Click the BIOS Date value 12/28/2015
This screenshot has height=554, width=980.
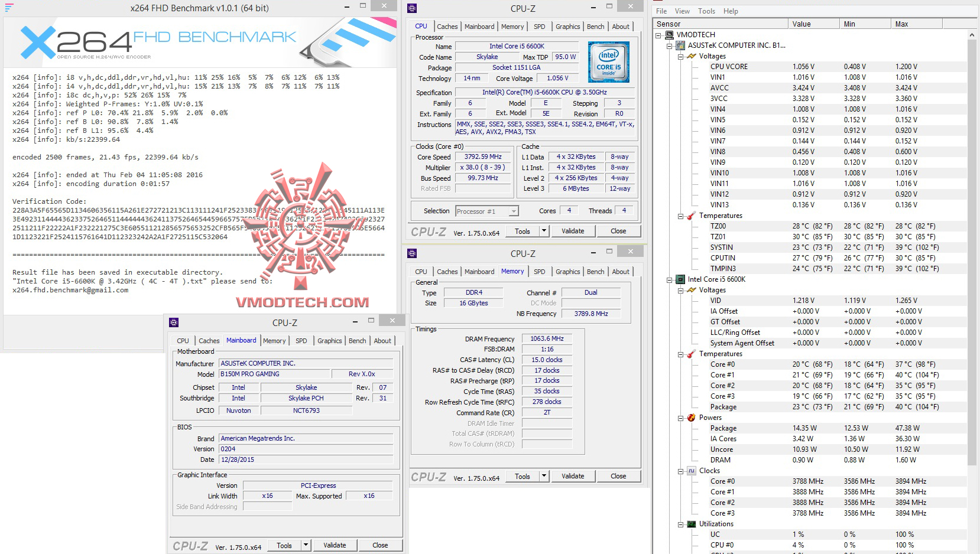click(x=306, y=460)
